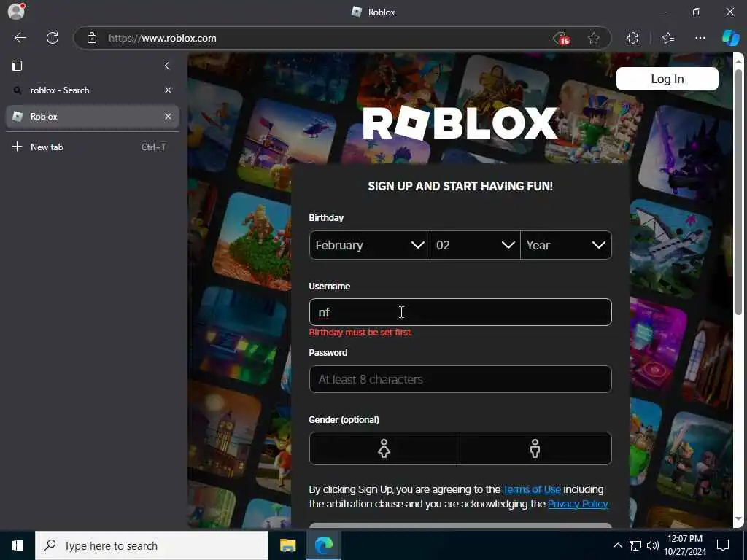Open the Extensions puzzle icon
This screenshot has height=560, width=747.
[x=632, y=38]
